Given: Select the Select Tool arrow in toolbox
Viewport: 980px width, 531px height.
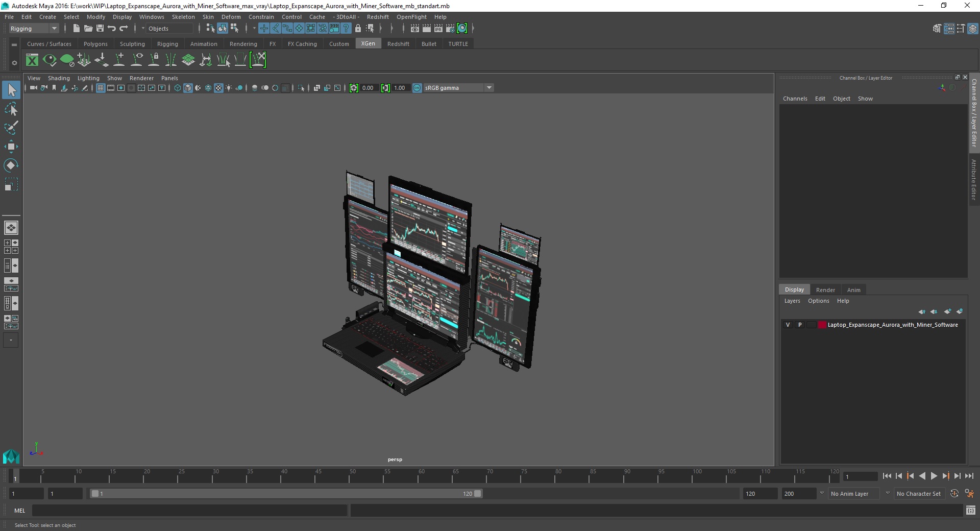Looking at the screenshot, I should (11, 90).
